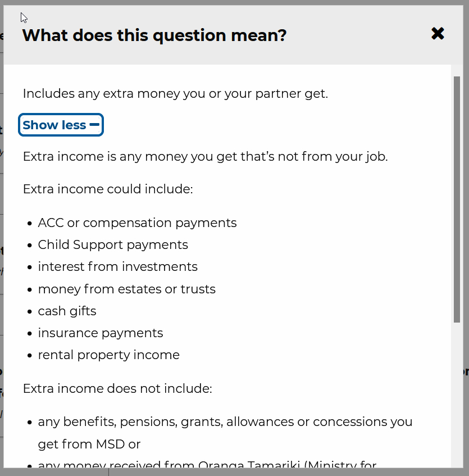Click the minus icon beside Show less
The width and height of the screenshot is (469, 476).
[x=94, y=124]
